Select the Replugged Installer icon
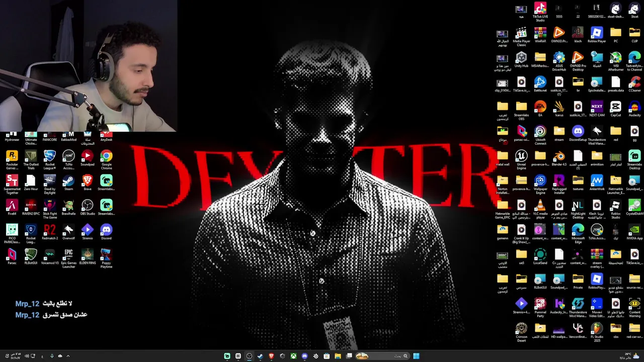Screen dimensions: 644x362 point(559,185)
